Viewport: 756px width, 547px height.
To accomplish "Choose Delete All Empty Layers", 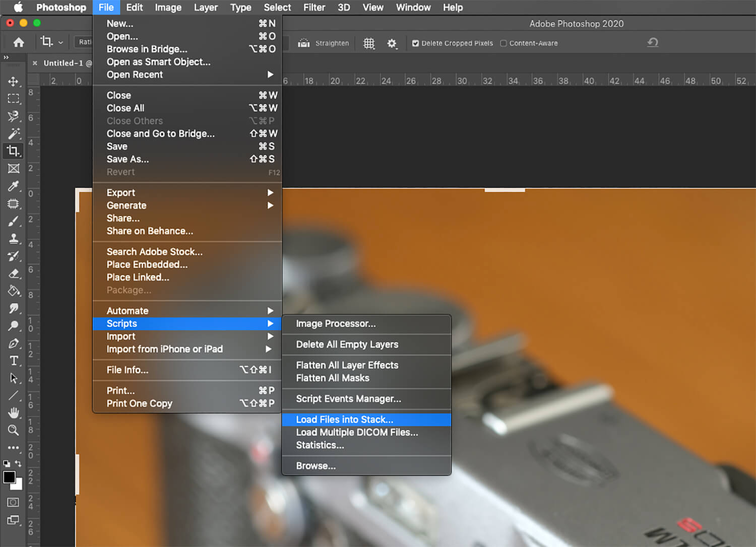I will click(366, 345).
